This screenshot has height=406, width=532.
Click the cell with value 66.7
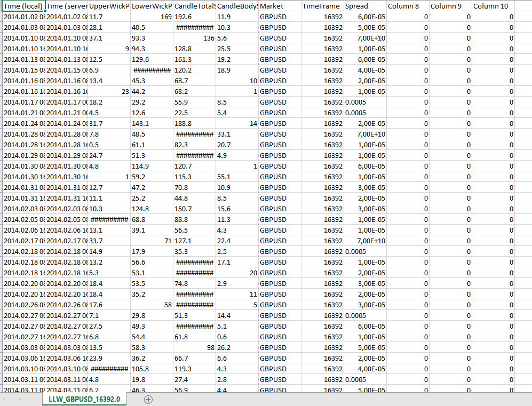coord(195,359)
